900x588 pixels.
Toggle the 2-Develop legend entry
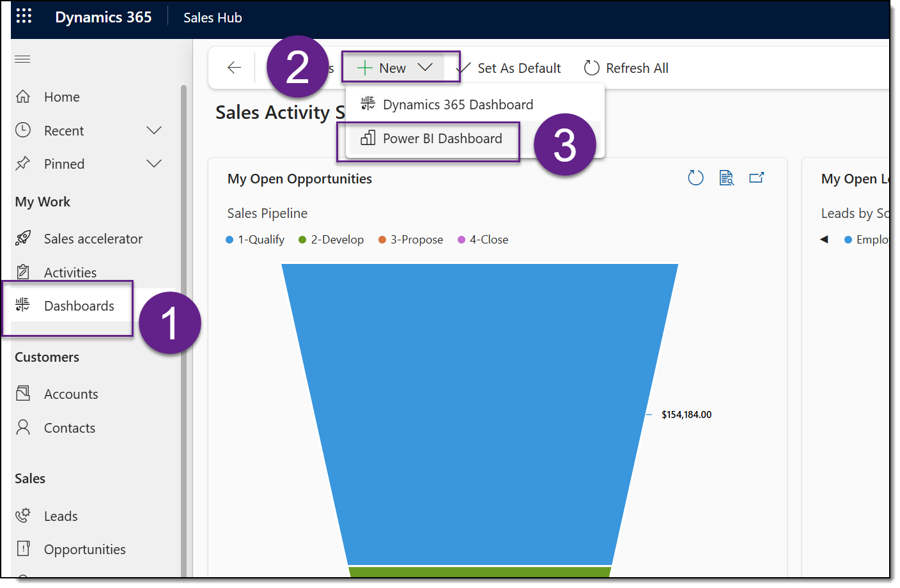click(x=331, y=240)
